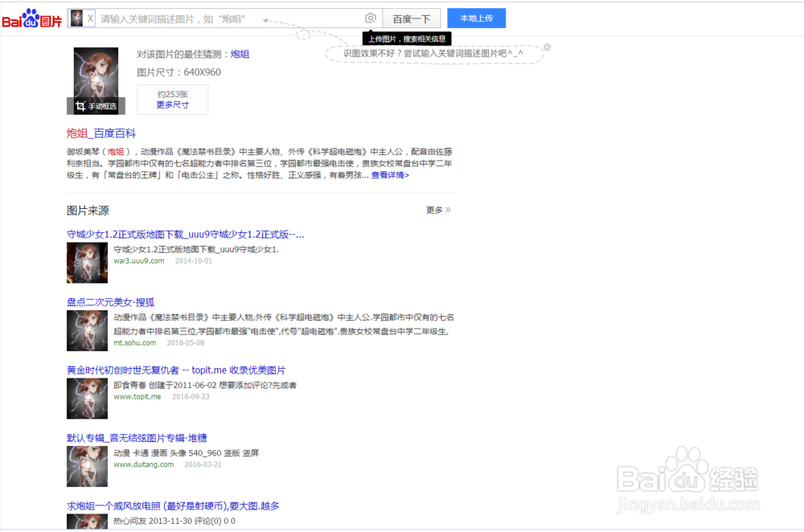
Task: Open the camera image-recognition icon in search bar
Action: pyautogui.click(x=371, y=17)
